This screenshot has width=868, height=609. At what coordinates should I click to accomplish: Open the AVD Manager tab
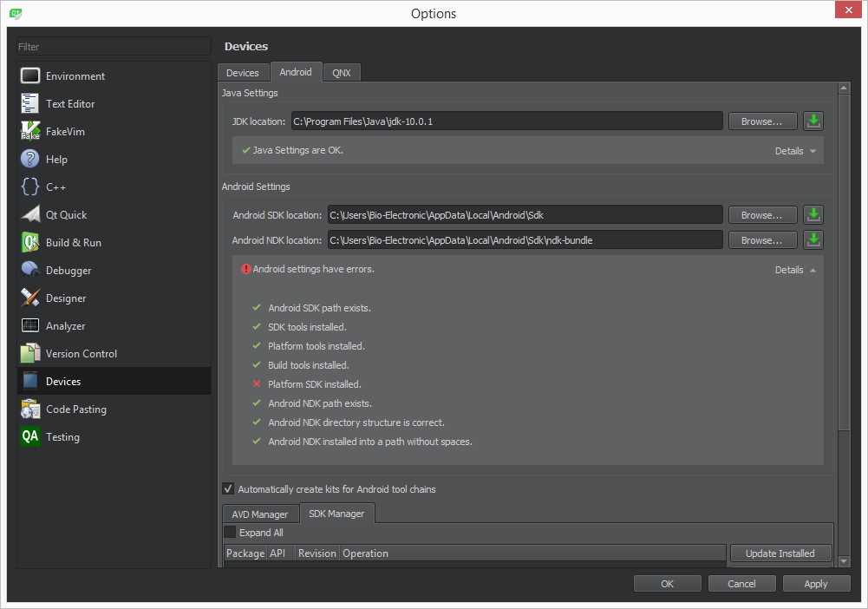coord(260,514)
